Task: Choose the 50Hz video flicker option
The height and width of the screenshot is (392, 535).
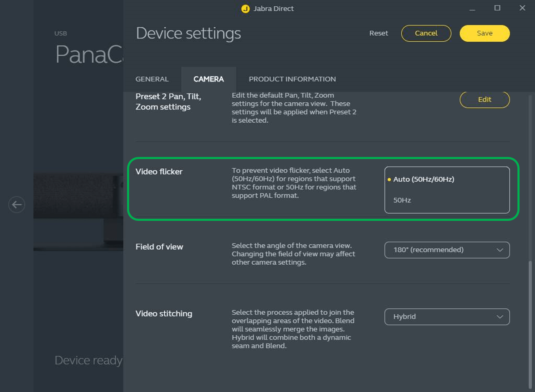Action: pos(402,200)
